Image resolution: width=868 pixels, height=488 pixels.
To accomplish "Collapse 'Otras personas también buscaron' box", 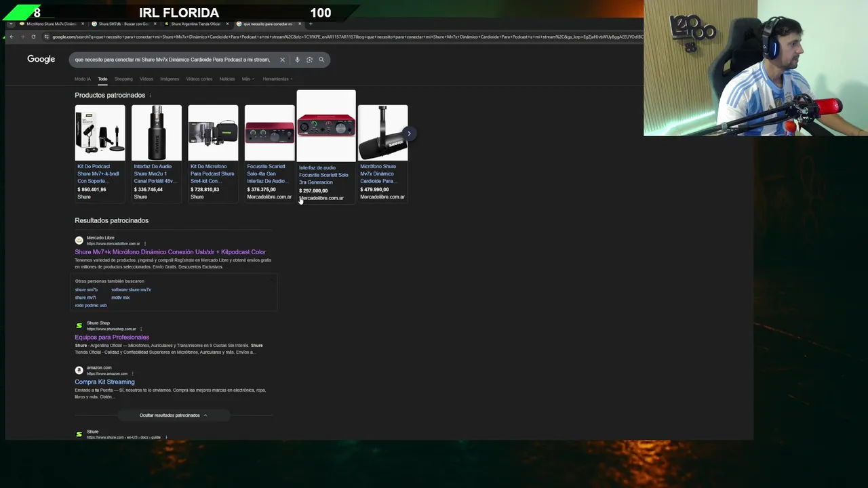I will pyautogui.click(x=272, y=281).
